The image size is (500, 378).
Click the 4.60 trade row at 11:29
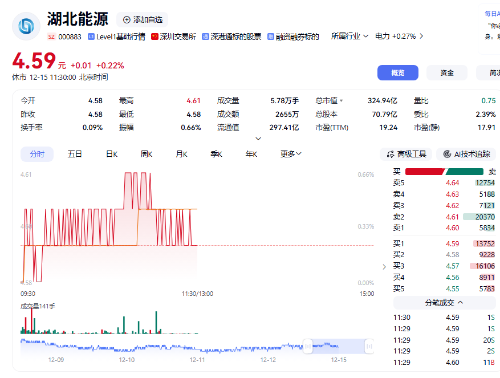(444, 362)
